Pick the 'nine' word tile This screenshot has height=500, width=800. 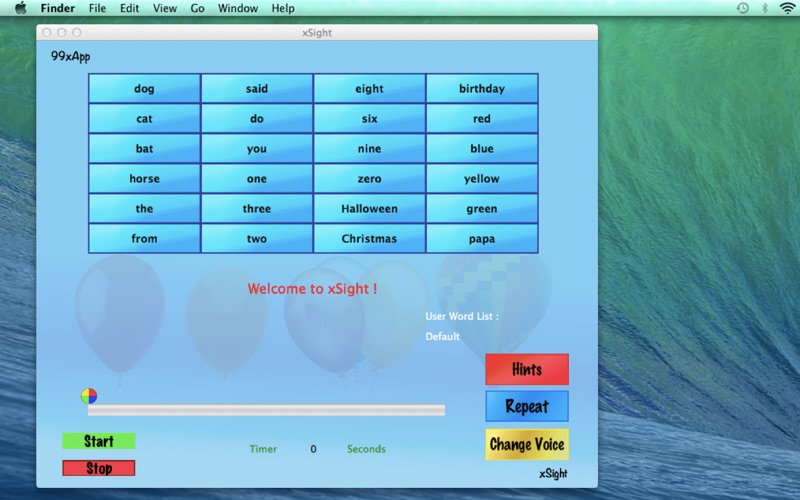(x=369, y=148)
